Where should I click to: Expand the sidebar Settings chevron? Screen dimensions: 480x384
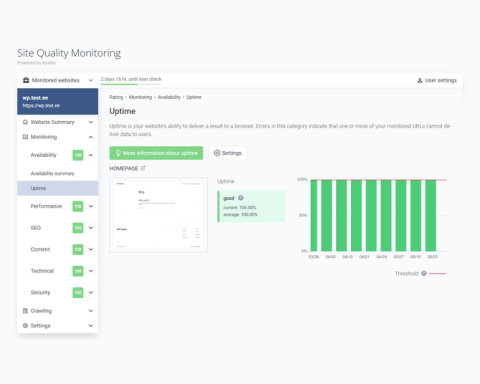click(91, 326)
